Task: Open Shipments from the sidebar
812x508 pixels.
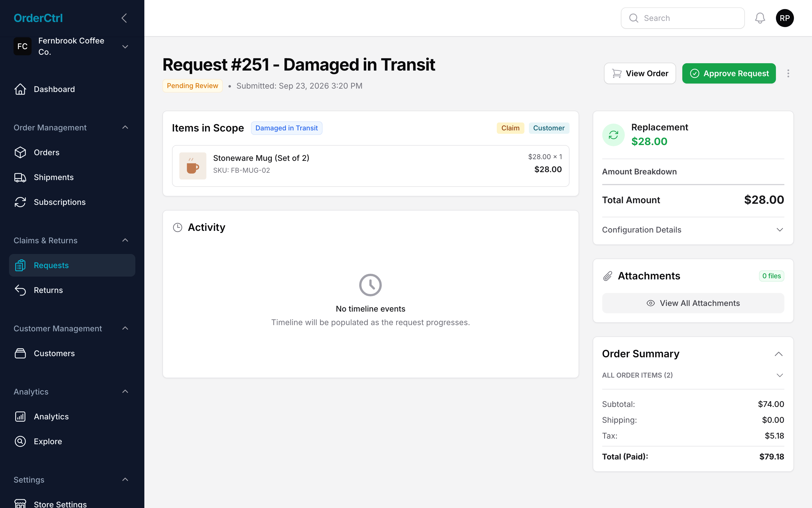Action: [x=72, y=178]
